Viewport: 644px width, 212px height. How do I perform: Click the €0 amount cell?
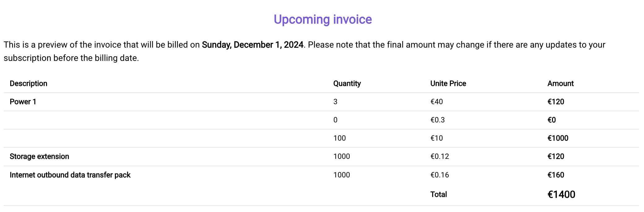point(551,120)
